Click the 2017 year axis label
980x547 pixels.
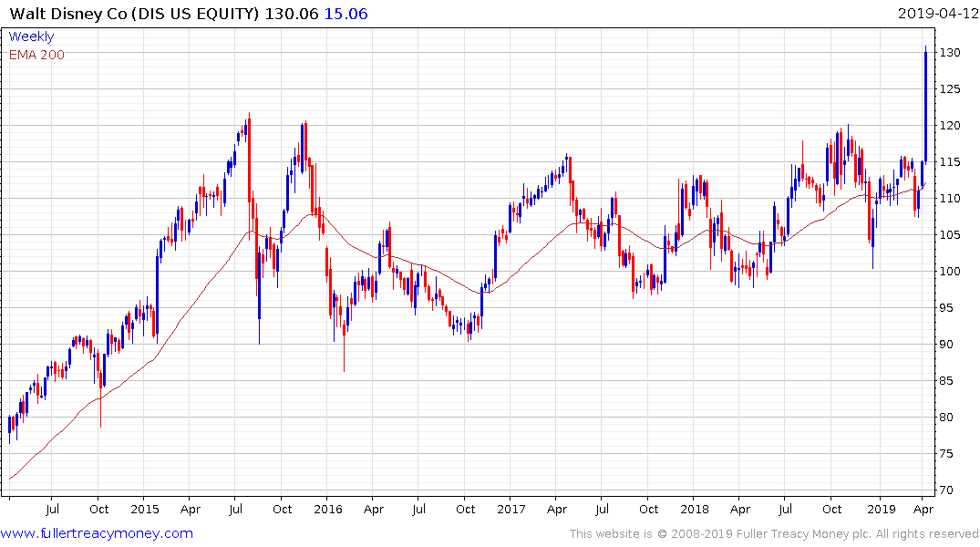point(511,509)
